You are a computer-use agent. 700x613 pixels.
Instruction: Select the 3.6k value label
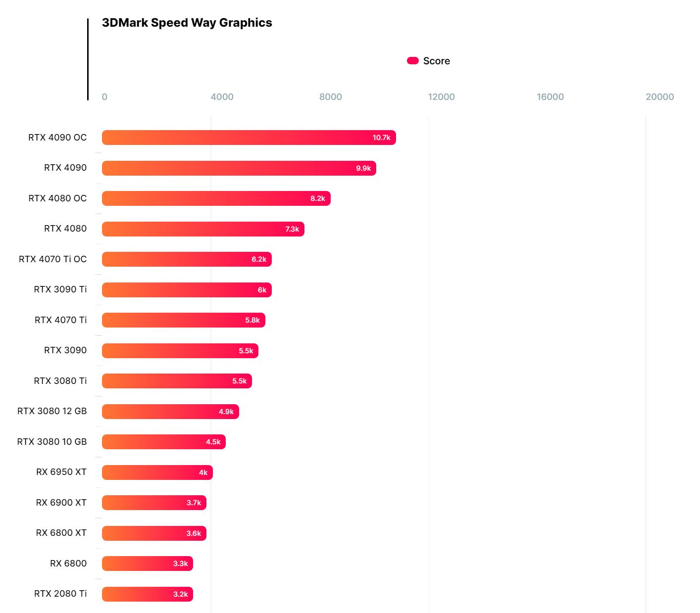coord(194,533)
